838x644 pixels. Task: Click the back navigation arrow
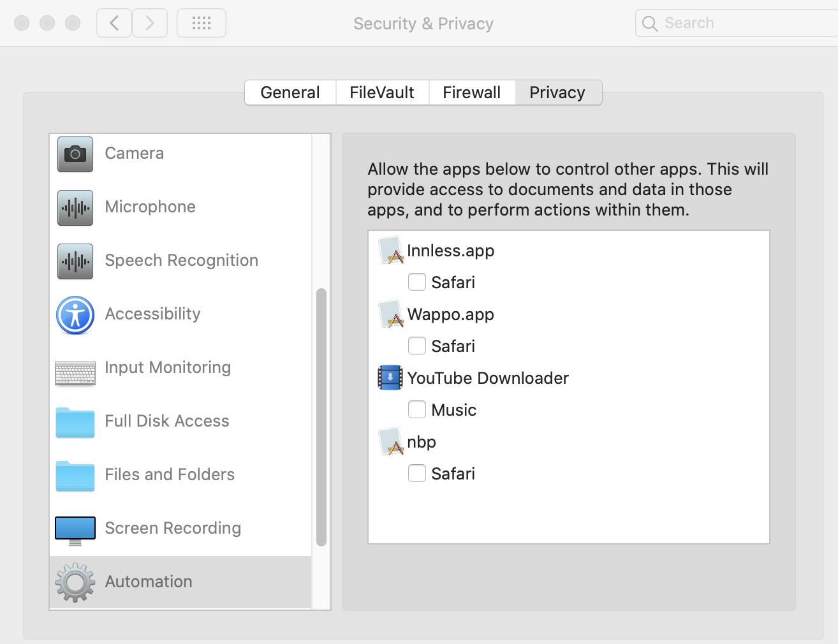click(115, 24)
